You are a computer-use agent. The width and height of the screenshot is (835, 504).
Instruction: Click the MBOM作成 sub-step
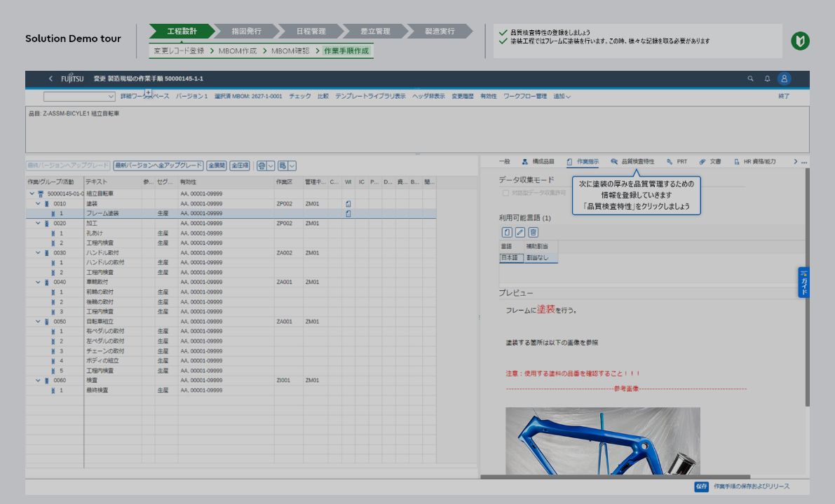pyautogui.click(x=238, y=51)
